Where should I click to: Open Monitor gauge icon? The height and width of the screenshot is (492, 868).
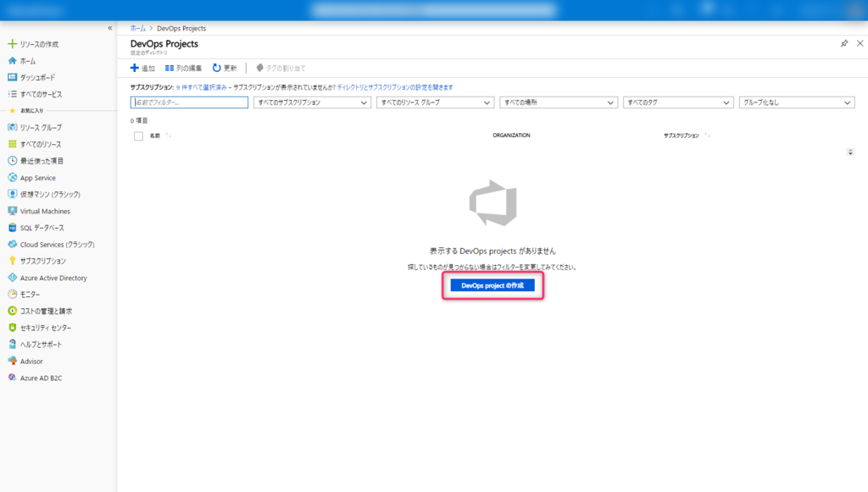[x=12, y=294]
